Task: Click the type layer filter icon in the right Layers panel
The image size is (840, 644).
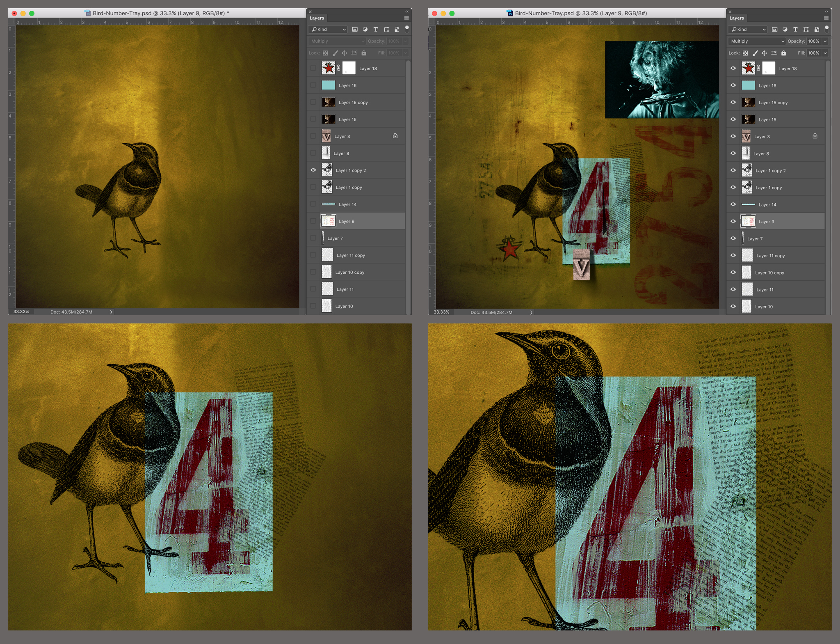Action: point(795,30)
